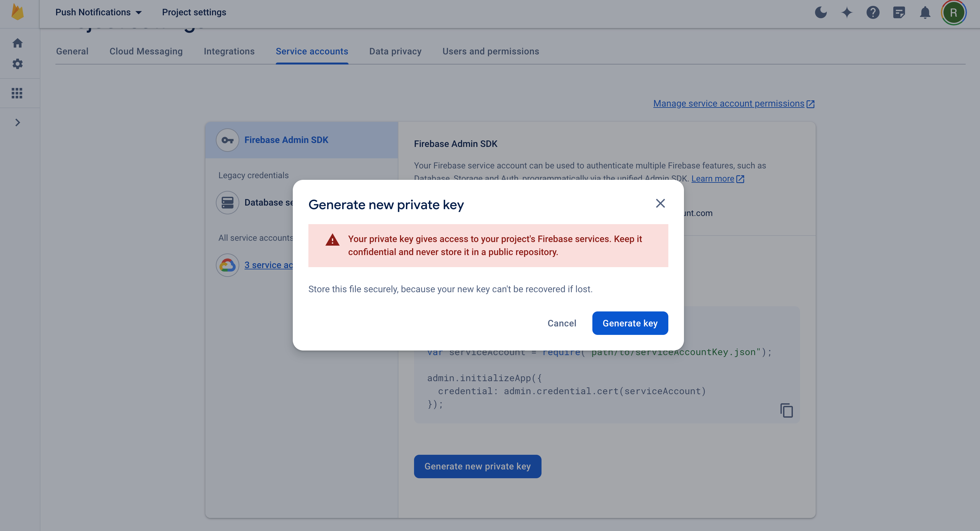Open the Push Notifications project dropdown

(98, 12)
